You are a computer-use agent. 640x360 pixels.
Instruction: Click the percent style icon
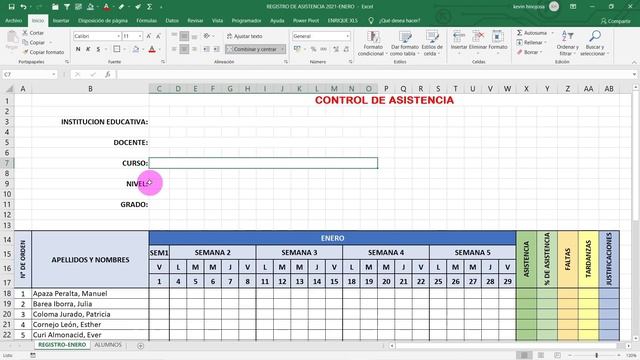coord(313,49)
